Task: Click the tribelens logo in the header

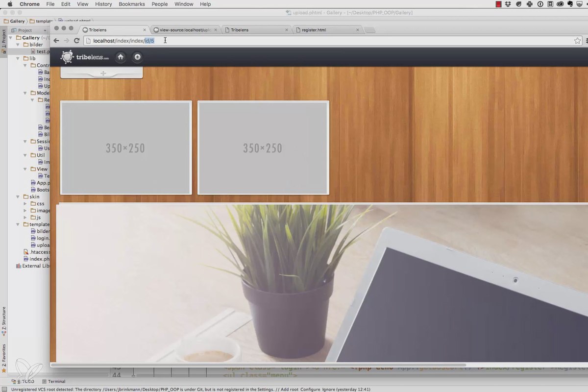Action: pyautogui.click(x=85, y=57)
